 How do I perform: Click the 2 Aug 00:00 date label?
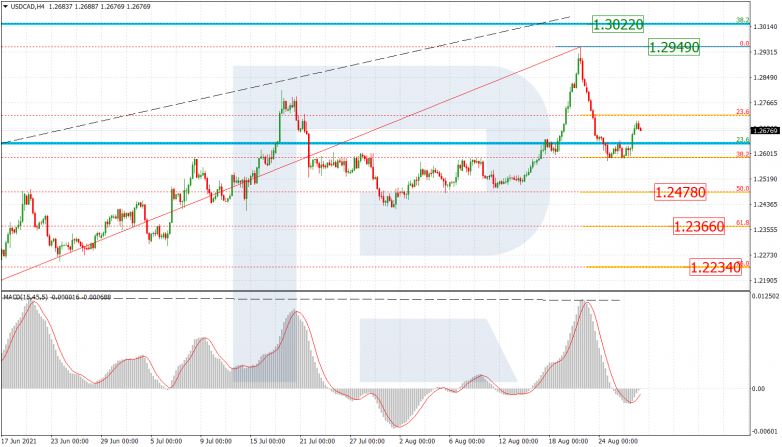417,442
